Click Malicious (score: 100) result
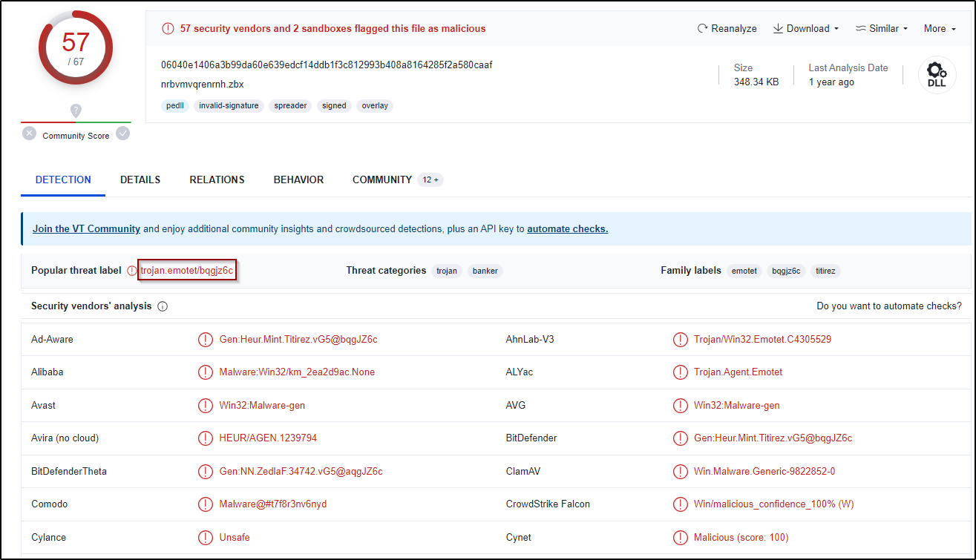Screen dimensions: 976x560 coord(741,538)
